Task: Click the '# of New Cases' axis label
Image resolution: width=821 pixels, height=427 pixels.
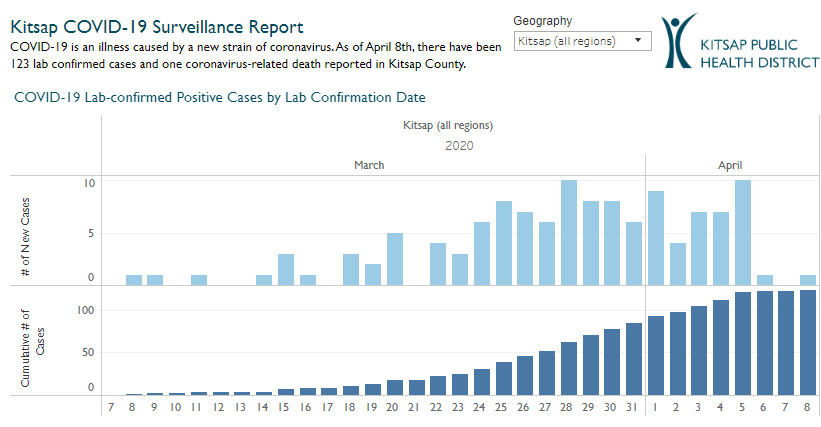Action: [x=25, y=230]
